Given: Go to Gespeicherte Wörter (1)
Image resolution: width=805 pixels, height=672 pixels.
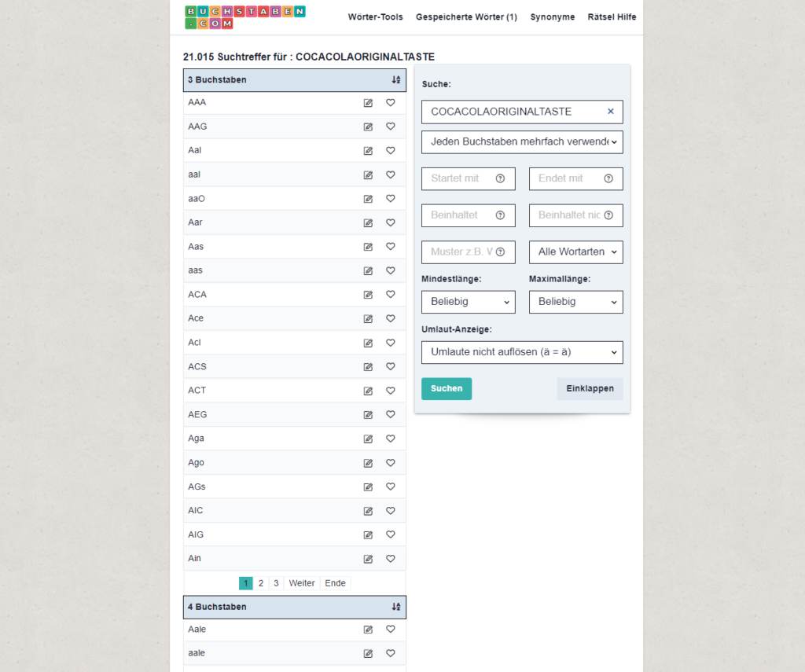Looking at the screenshot, I should tap(466, 17).
